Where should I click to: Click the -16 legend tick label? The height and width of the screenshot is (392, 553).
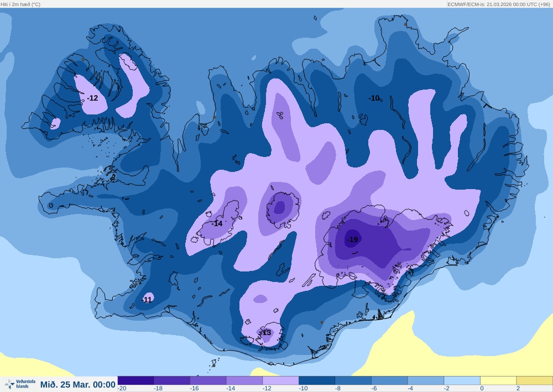pos(194,388)
